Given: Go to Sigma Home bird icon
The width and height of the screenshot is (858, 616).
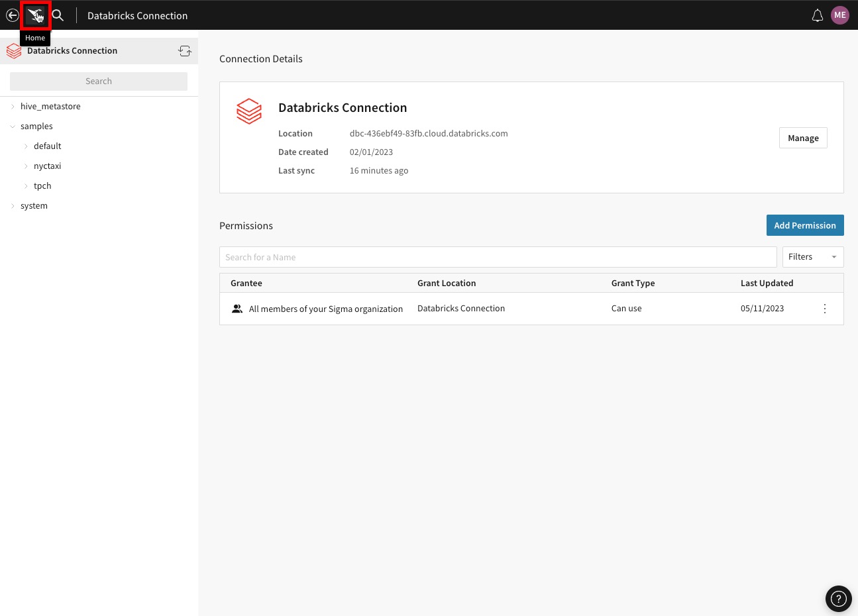Looking at the screenshot, I should point(36,15).
